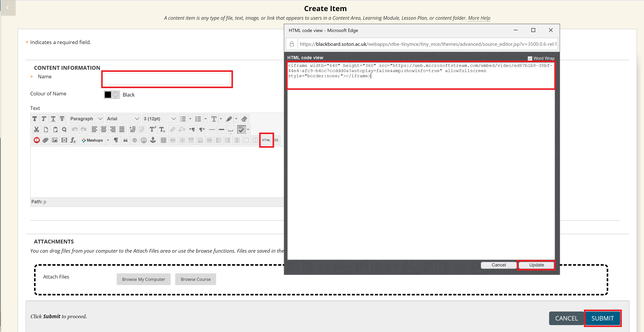This screenshot has width=644, height=332.
Task: Click inside the Name input field
Action: pyautogui.click(x=167, y=79)
